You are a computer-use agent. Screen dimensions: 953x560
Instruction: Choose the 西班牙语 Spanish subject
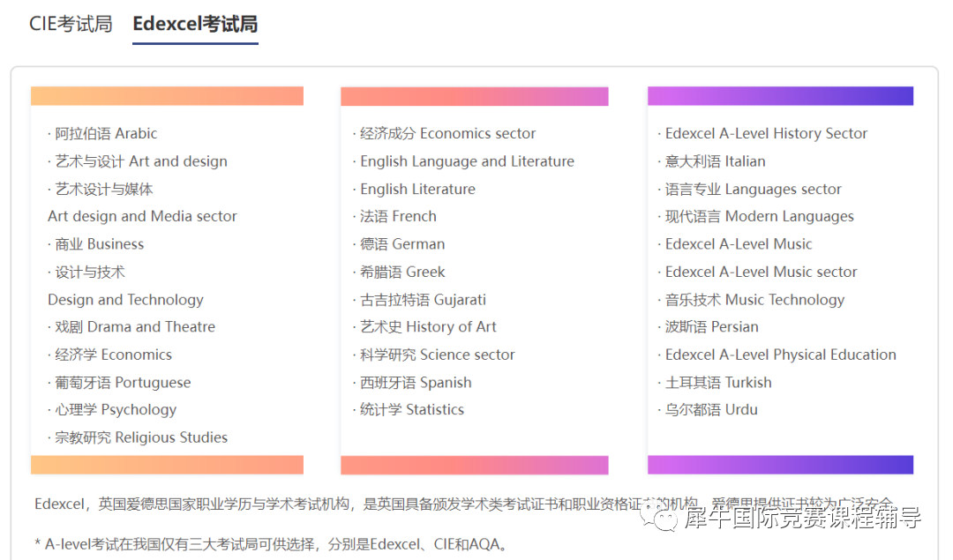[416, 383]
